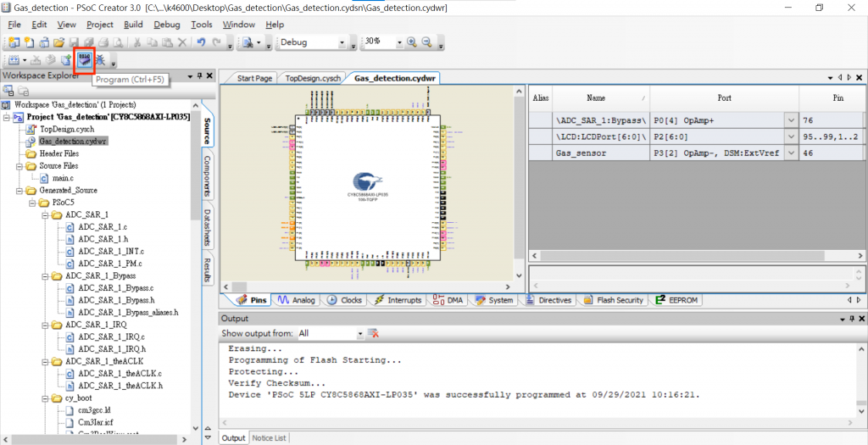The height and width of the screenshot is (445, 868).
Task: Click the Delete X toolbar icon
Action: click(181, 42)
